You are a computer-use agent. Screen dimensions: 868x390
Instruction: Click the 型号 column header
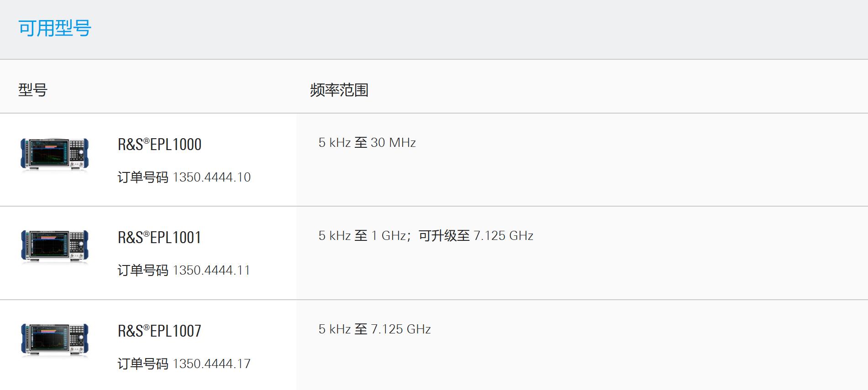(33, 90)
